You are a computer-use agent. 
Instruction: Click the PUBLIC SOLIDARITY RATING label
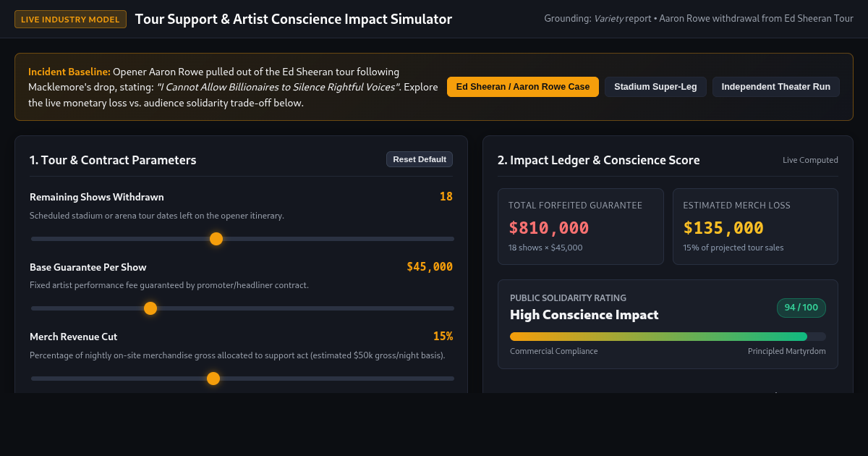click(569, 297)
